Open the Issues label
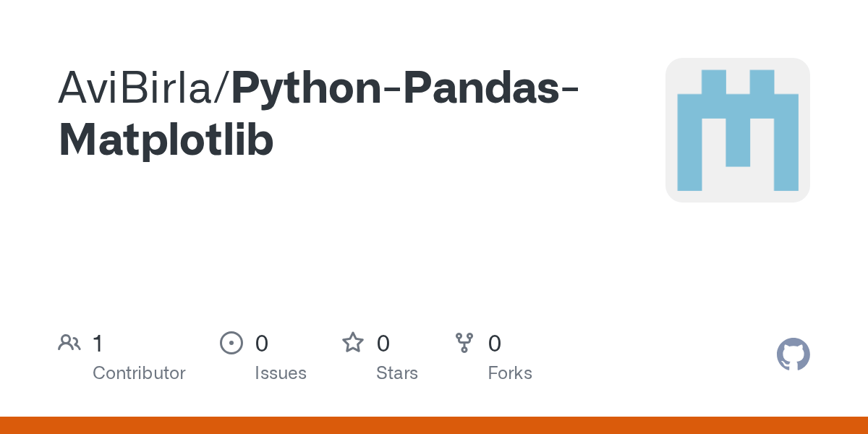This screenshot has height=434, width=868. (281, 373)
